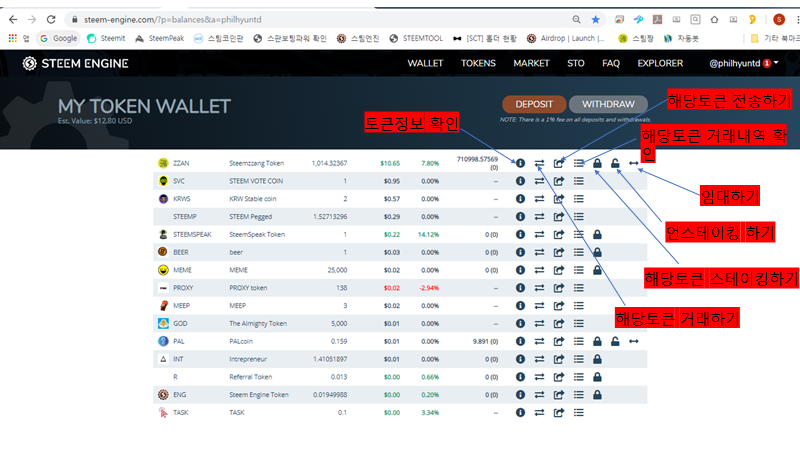Open trade market for SVC token
Viewport: 800px width, 450px height.
coord(539,181)
